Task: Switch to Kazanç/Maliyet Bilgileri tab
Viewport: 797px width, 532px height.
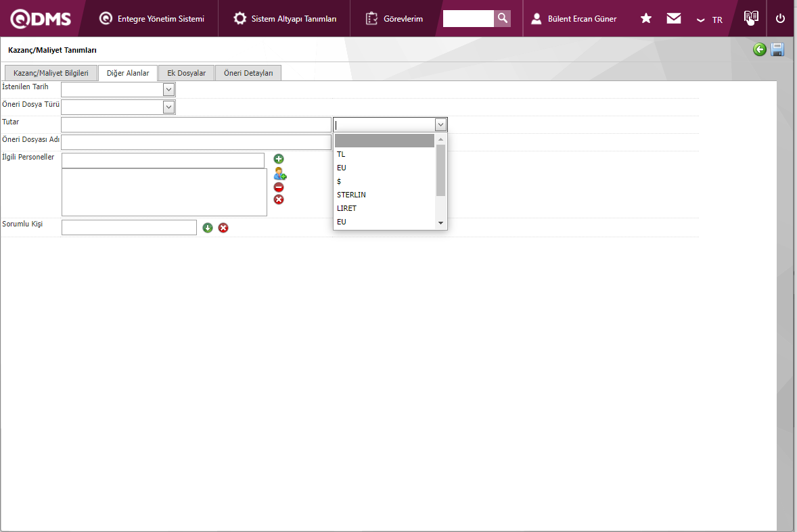Action: click(51, 73)
